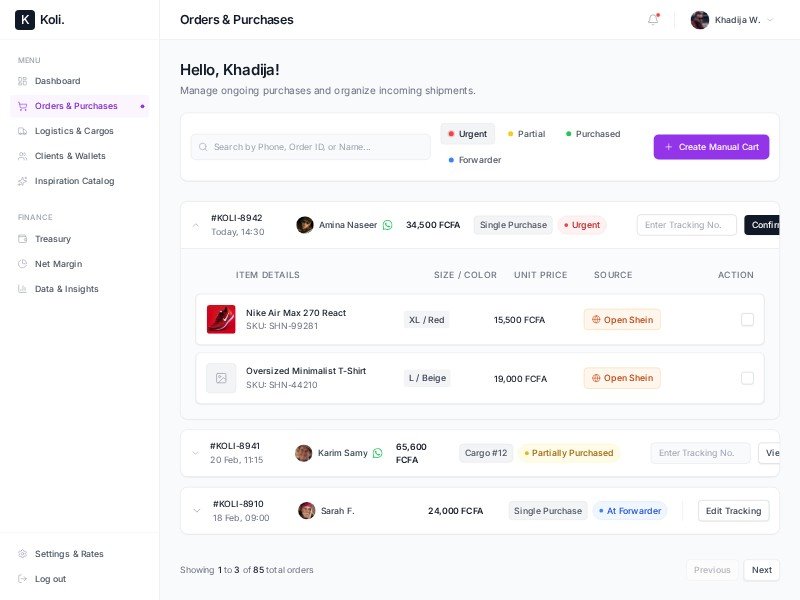Image resolution: width=800 pixels, height=600 pixels.
Task: Click WhatsApp icon beside Karim Samy
Action: point(377,453)
